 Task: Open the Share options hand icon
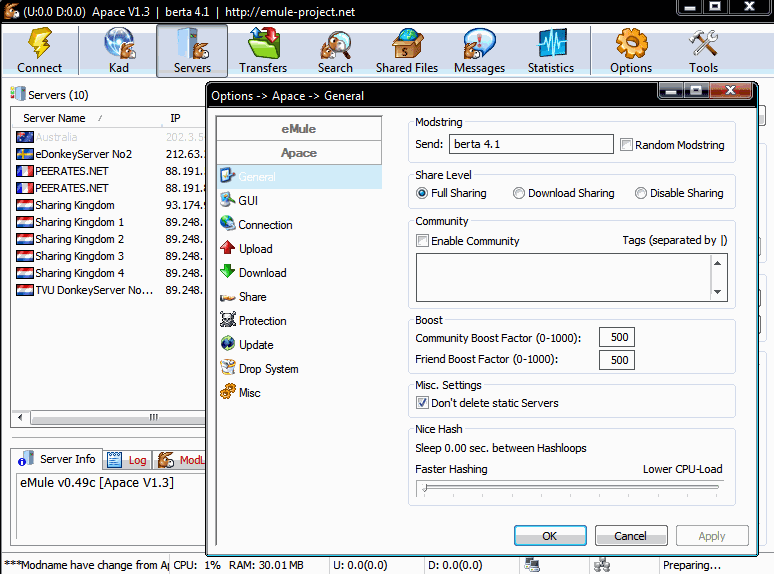click(227, 297)
